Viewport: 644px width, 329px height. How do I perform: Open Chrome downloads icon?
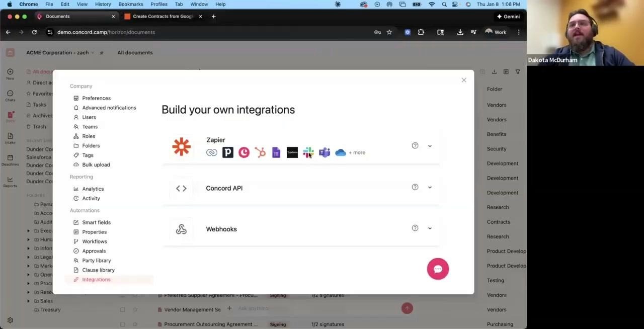coord(460,32)
